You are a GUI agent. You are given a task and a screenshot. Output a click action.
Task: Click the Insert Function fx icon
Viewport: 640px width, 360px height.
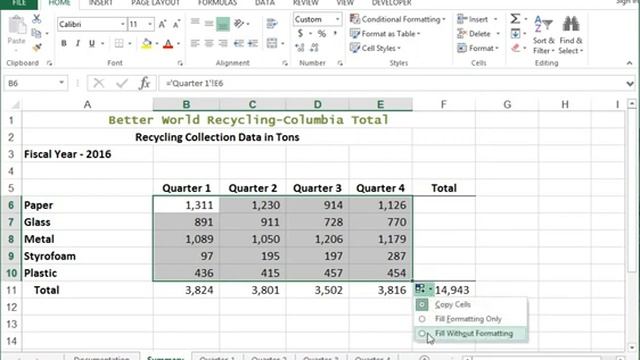click(144, 83)
